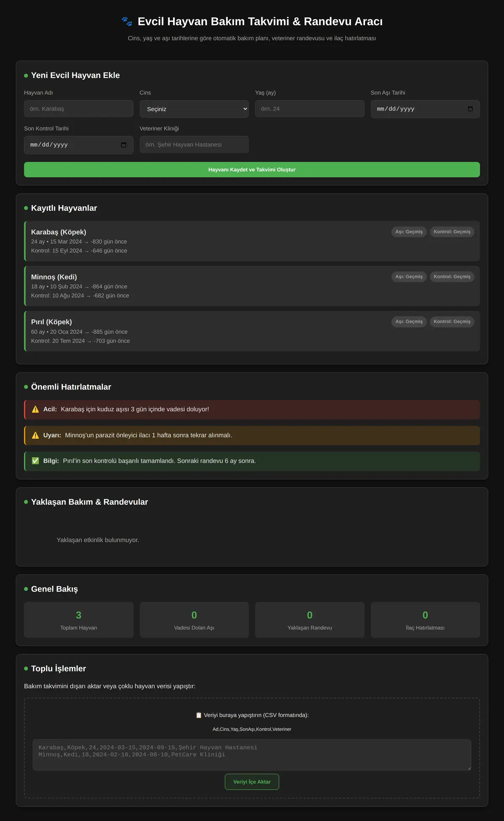The width and height of the screenshot is (504, 821).
Task: Click the "Yaklaşan etkinlik bulunmuyor." message
Action: pyautogui.click(x=98, y=540)
